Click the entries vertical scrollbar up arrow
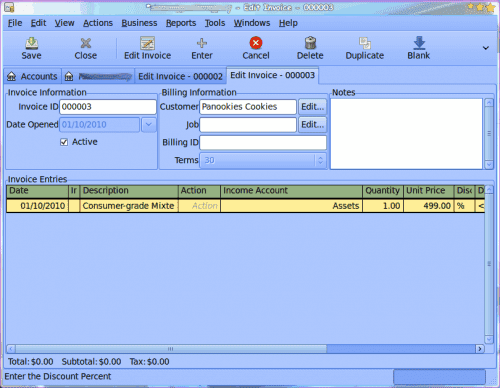This screenshot has width=500, height=388. tap(489, 190)
